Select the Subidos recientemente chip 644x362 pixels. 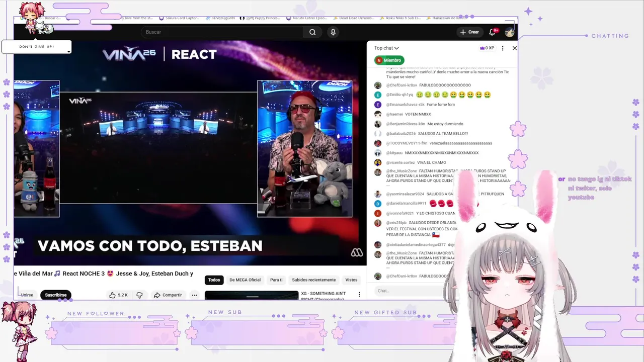tap(314, 280)
